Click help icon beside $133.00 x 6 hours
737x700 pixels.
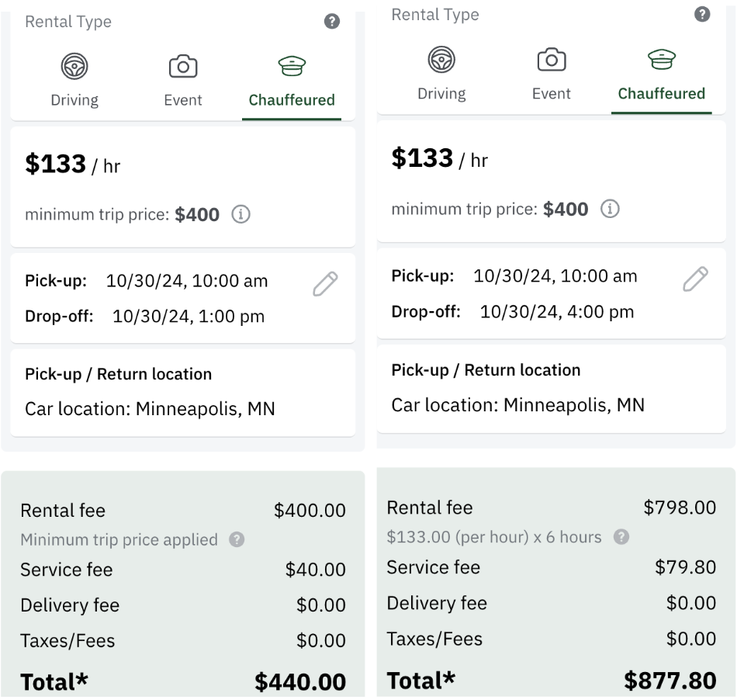pyautogui.click(x=621, y=537)
